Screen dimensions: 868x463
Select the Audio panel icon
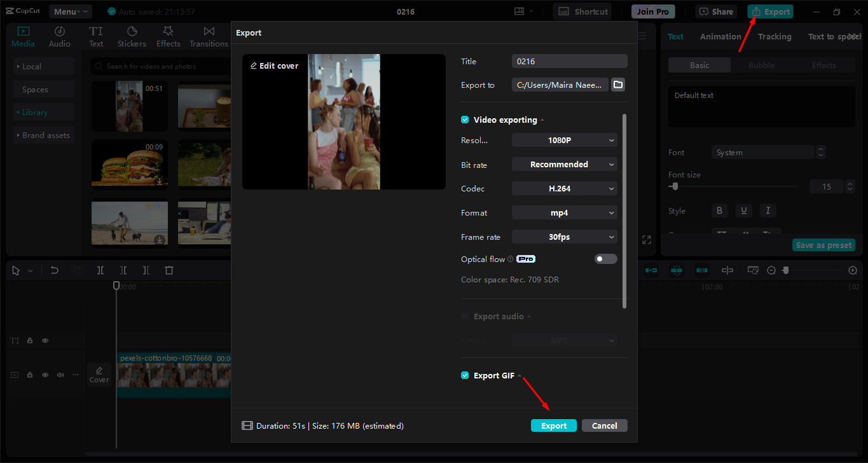pyautogui.click(x=59, y=36)
